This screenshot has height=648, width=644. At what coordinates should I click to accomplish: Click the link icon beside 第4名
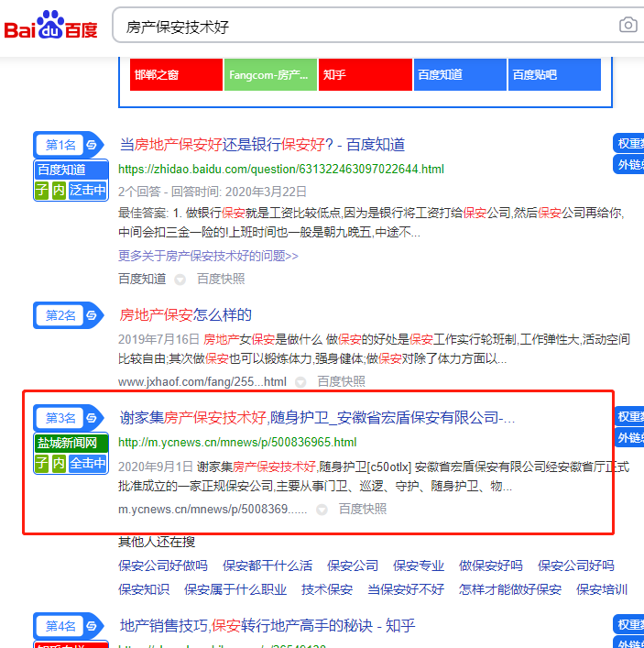pyautogui.click(x=92, y=626)
